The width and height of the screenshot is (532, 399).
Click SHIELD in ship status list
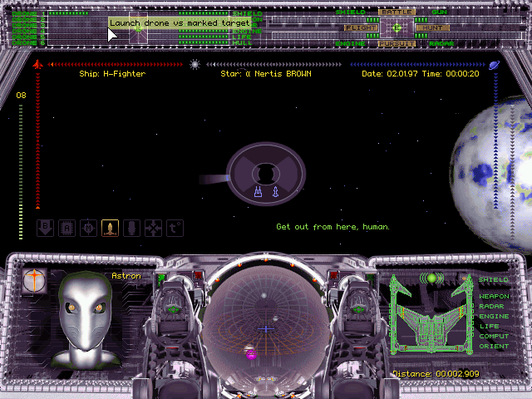[493, 279]
